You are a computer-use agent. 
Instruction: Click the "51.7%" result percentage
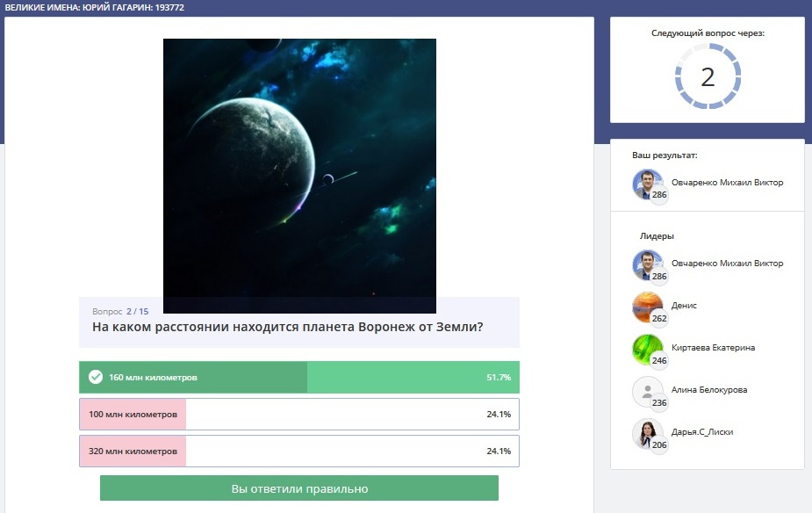pyautogui.click(x=499, y=377)
